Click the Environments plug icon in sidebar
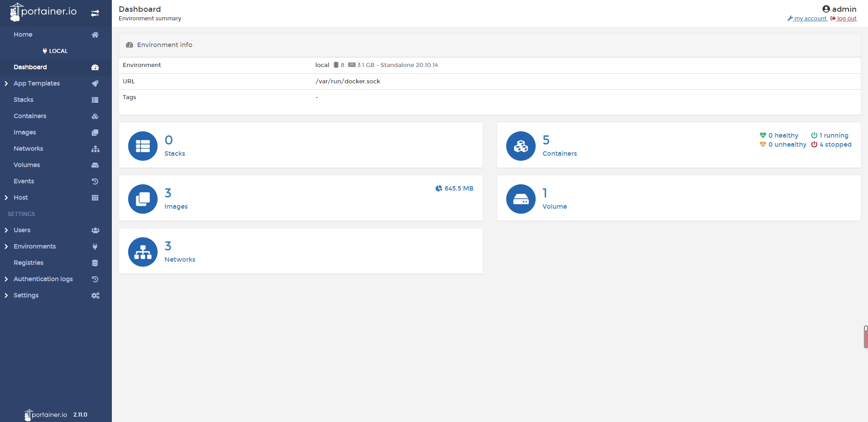868x422 pixels. point(95,247)
